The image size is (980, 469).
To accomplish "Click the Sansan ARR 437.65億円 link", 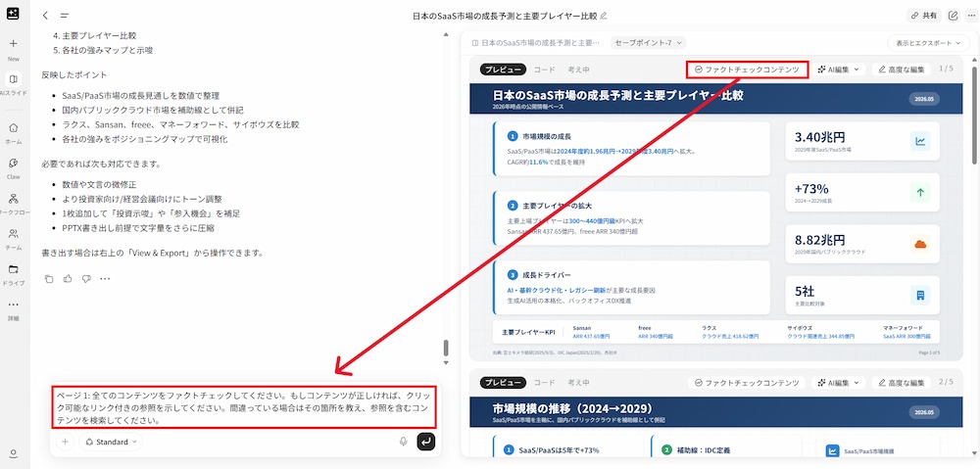I will pos(591,336).
